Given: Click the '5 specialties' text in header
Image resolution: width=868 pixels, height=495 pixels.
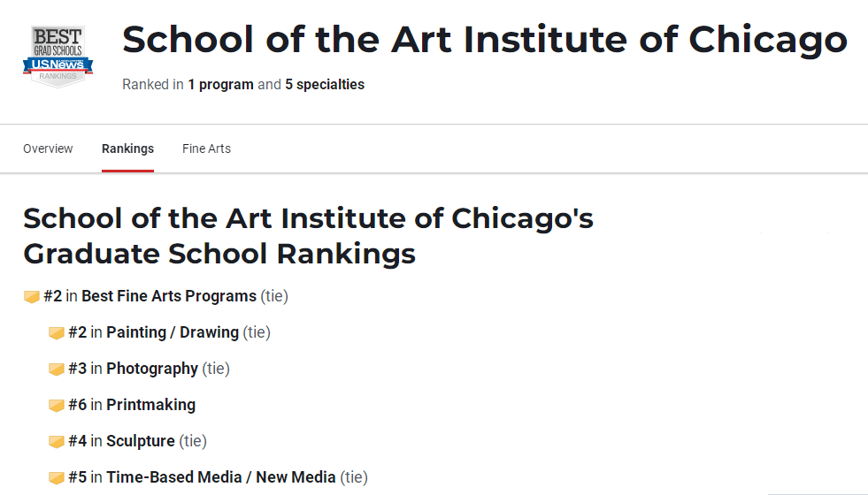Looking at the screenshot, I should point(325,85).
